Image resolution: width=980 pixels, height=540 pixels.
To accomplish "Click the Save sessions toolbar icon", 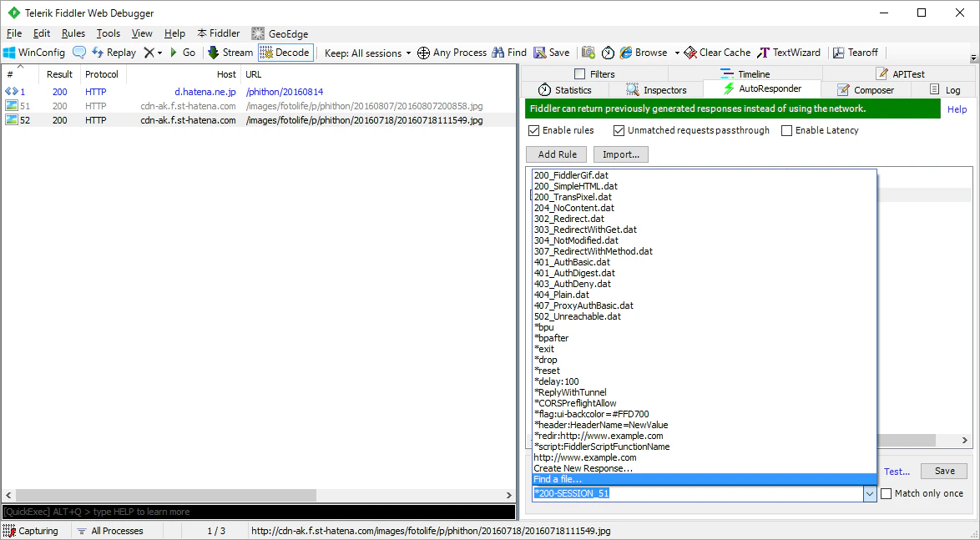I will (x=551, y=53).
